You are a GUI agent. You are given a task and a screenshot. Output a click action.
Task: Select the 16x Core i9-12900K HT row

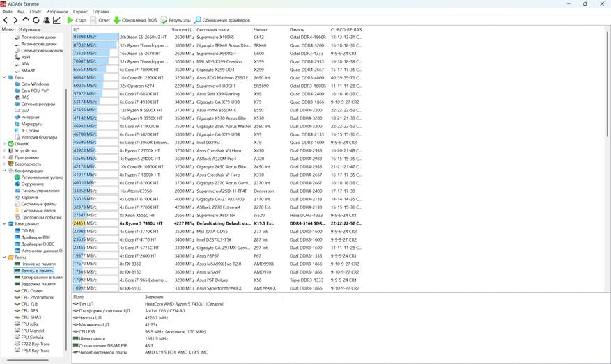pos(217,77)
